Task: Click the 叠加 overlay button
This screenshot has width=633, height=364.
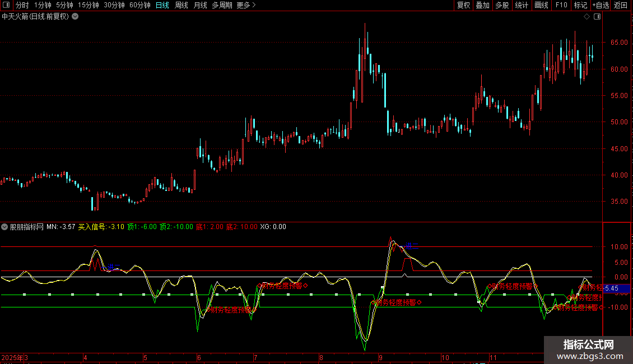Action: tap(483, 5)
